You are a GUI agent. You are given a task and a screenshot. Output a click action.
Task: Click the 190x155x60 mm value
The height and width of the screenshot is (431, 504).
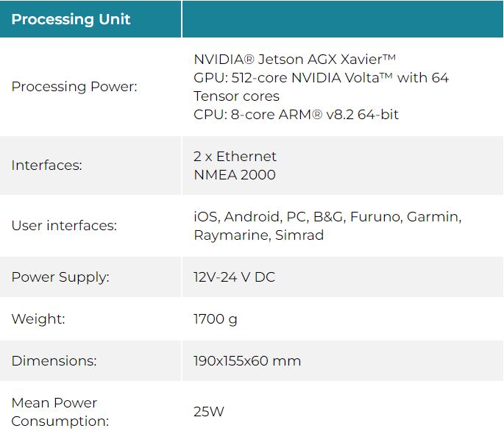pyautogui.click(x=247, y=361)
